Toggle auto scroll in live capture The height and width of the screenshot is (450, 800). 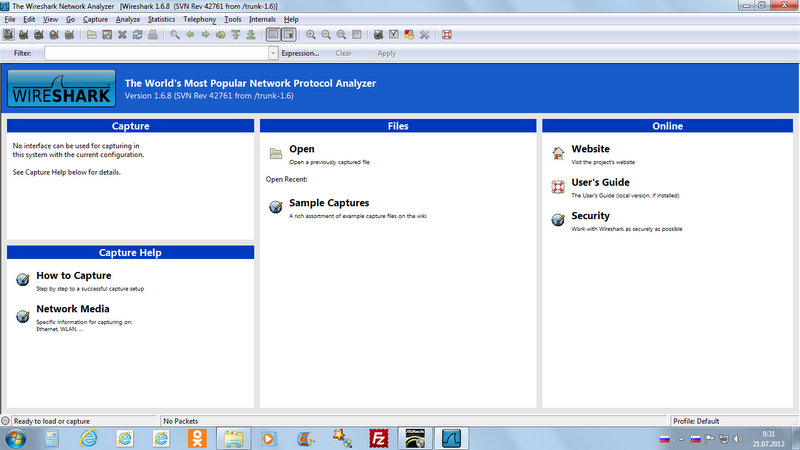pos(289,35)
